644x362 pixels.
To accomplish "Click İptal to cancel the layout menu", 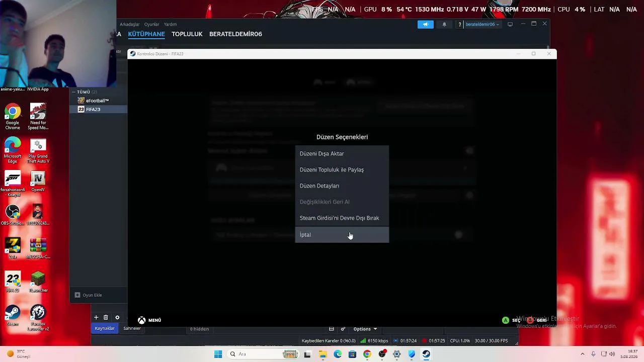I will pyautogui.click(x=342, y=235).
